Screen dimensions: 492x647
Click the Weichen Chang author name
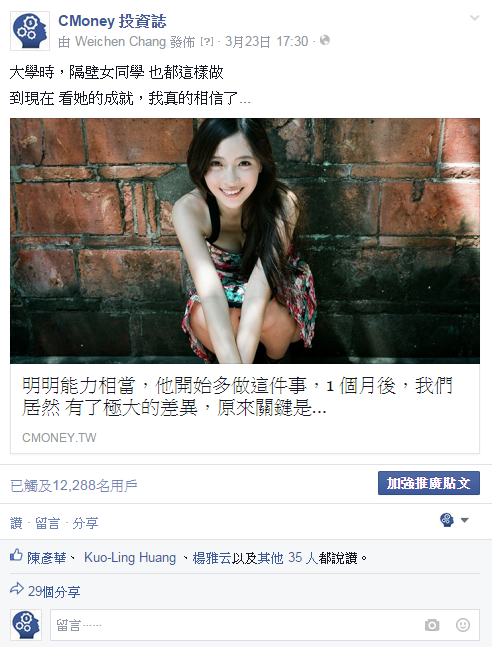tap(121, 41)
